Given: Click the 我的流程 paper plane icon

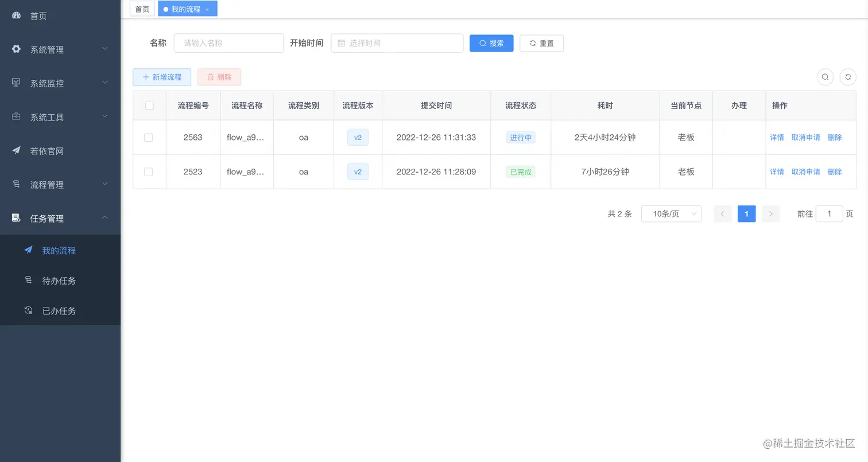Looking at the screenshot, I should click(28, 250).
